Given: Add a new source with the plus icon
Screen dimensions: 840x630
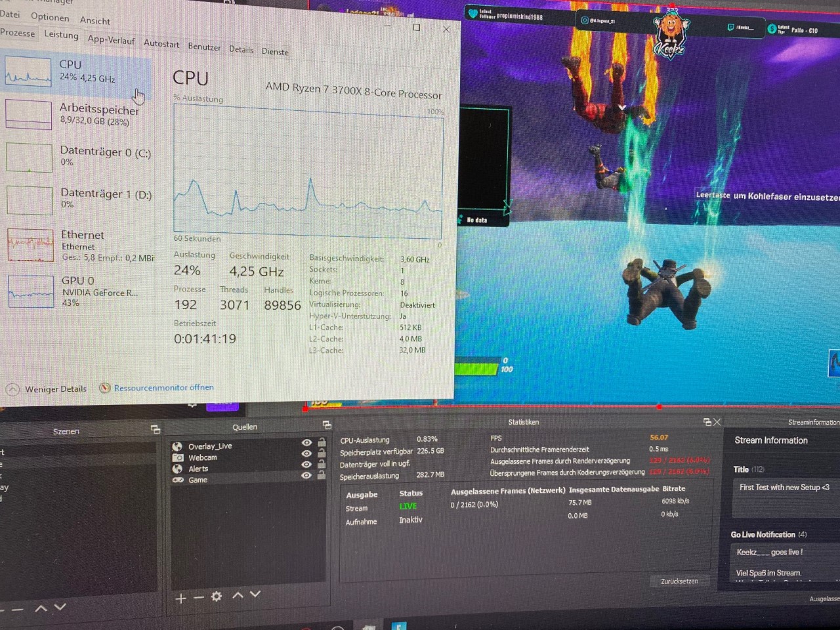Looking at the screenshot, I should coord(181,598).
